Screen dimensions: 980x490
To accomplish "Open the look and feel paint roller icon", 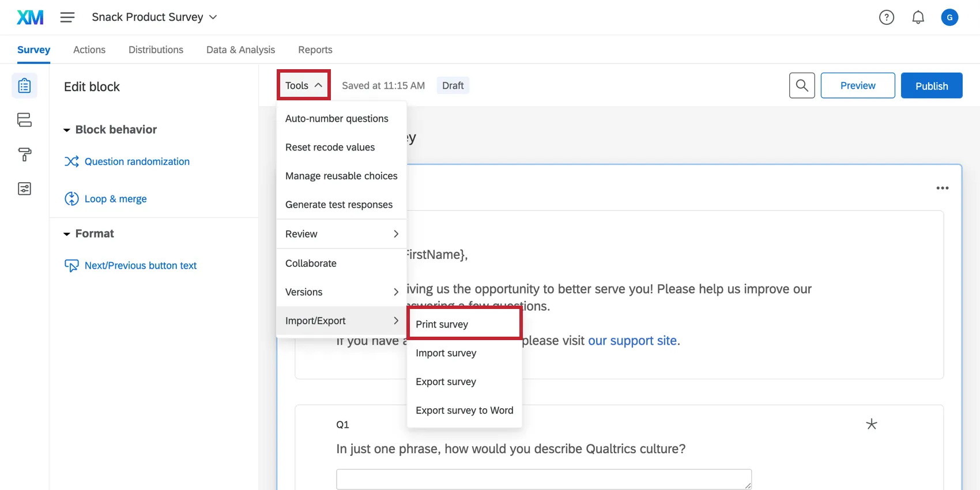I will point(24,154).
